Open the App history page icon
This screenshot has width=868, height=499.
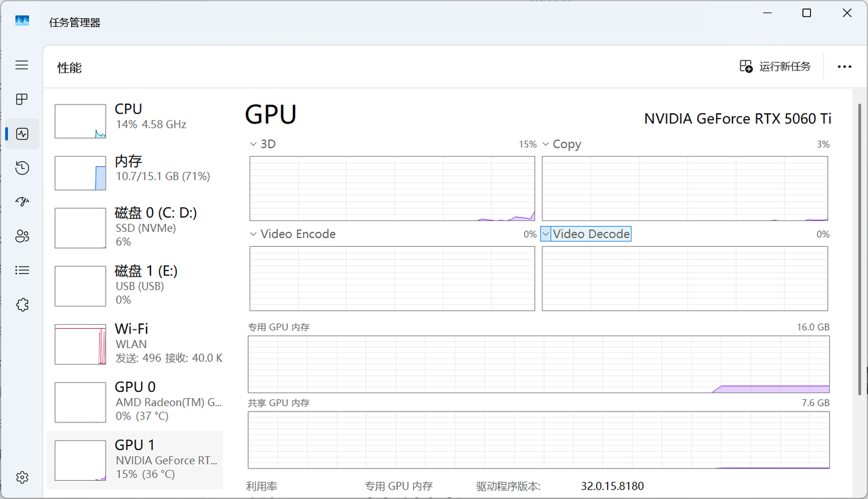[x=22, y=167]
